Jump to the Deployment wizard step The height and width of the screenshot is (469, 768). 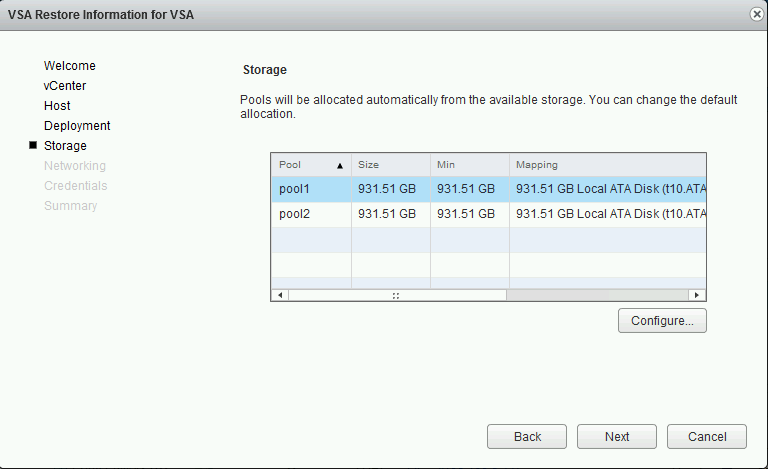77,126
